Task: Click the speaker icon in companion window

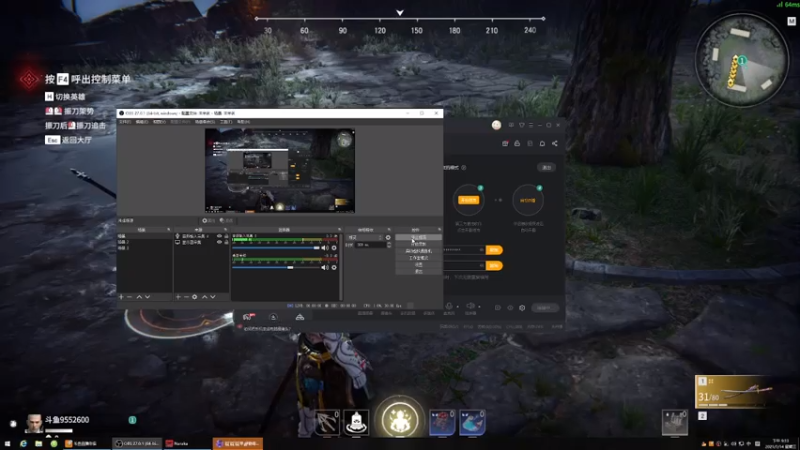Action: 470,306
